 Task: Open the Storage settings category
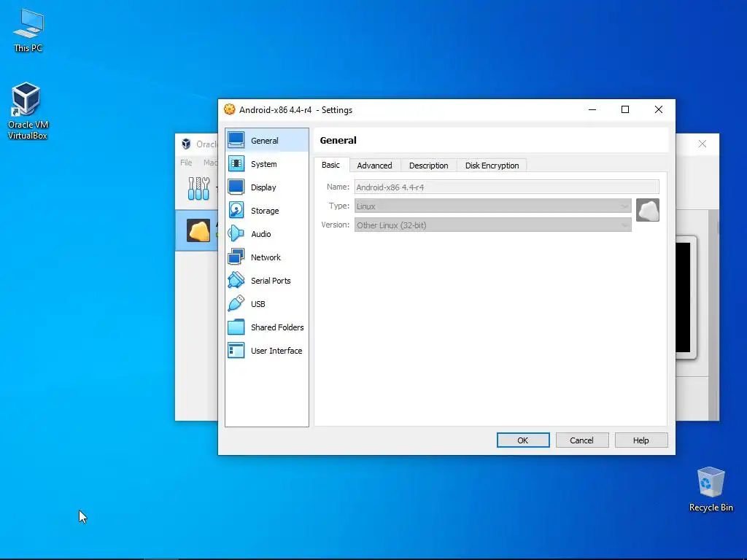pos(267,211)
